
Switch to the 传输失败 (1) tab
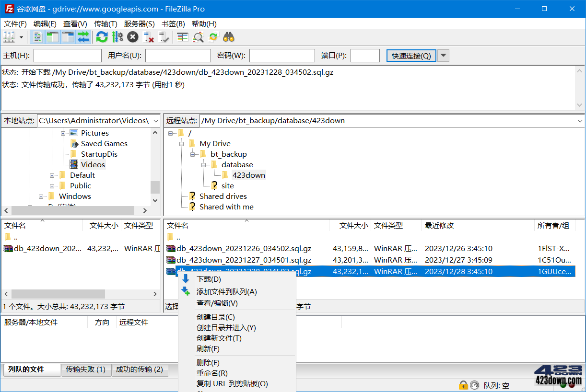pos(86,369)
